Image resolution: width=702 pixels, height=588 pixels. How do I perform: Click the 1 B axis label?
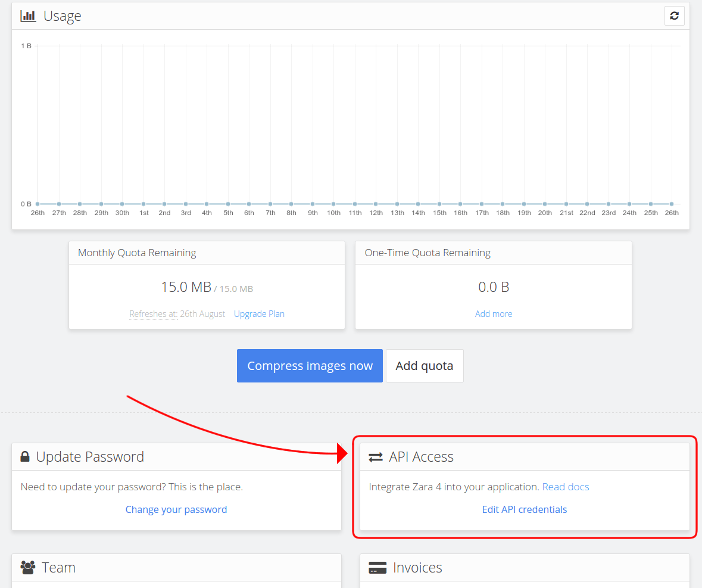pos(26,46)
